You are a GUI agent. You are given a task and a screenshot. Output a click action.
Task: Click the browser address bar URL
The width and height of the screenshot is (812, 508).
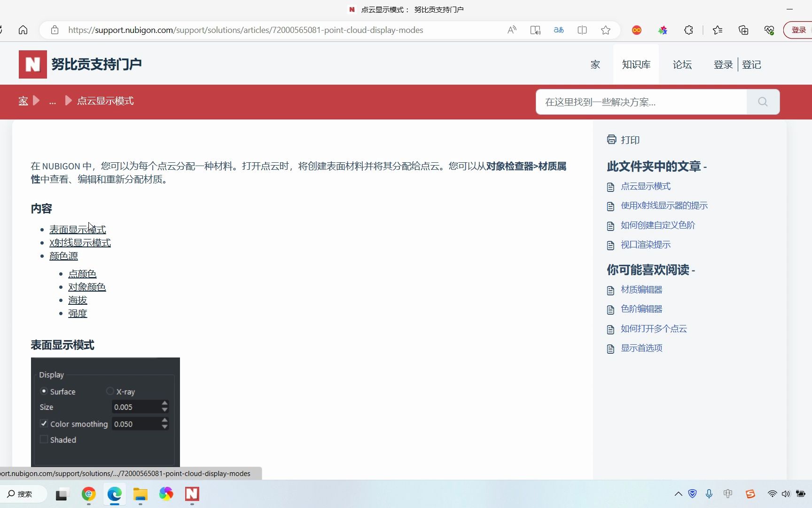click(x=246, y=30)
